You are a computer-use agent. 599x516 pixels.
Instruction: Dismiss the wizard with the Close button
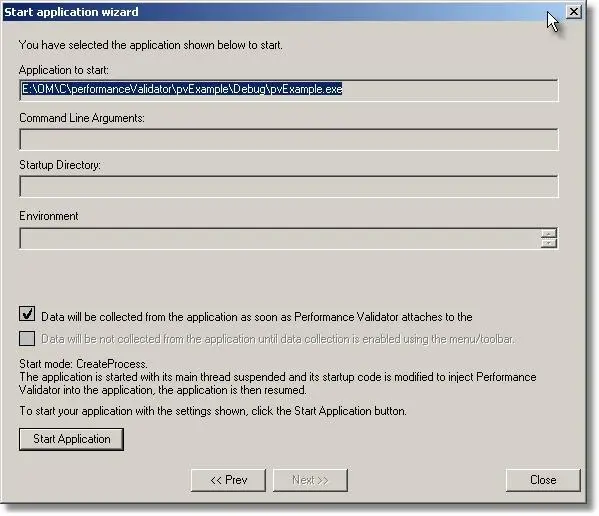point(543,480)
